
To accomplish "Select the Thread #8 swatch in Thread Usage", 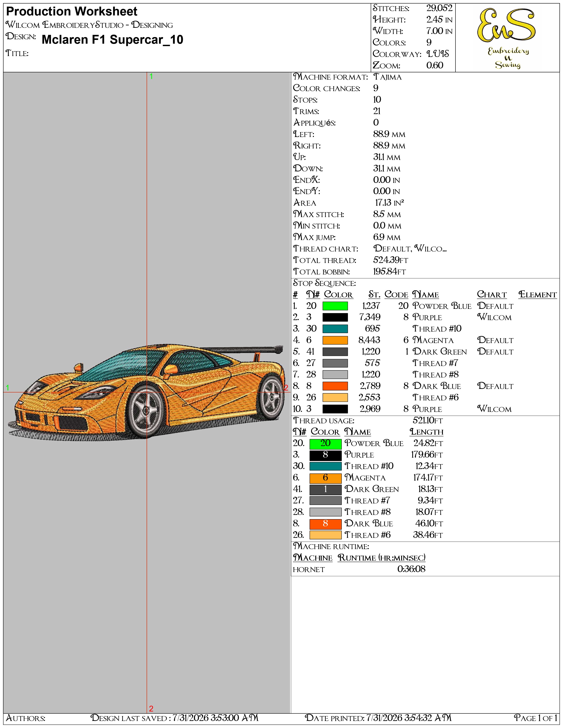I will (x=325, y=512).
